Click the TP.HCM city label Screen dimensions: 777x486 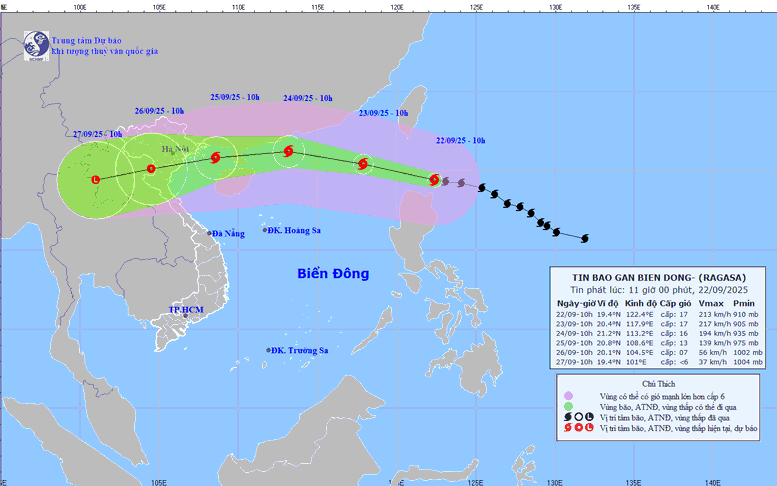(x=186, y=310)
